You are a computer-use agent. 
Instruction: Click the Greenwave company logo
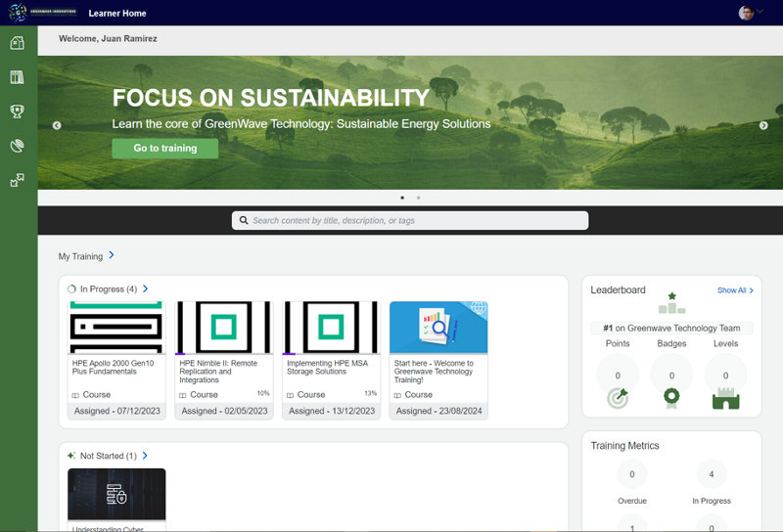point(43,13)
